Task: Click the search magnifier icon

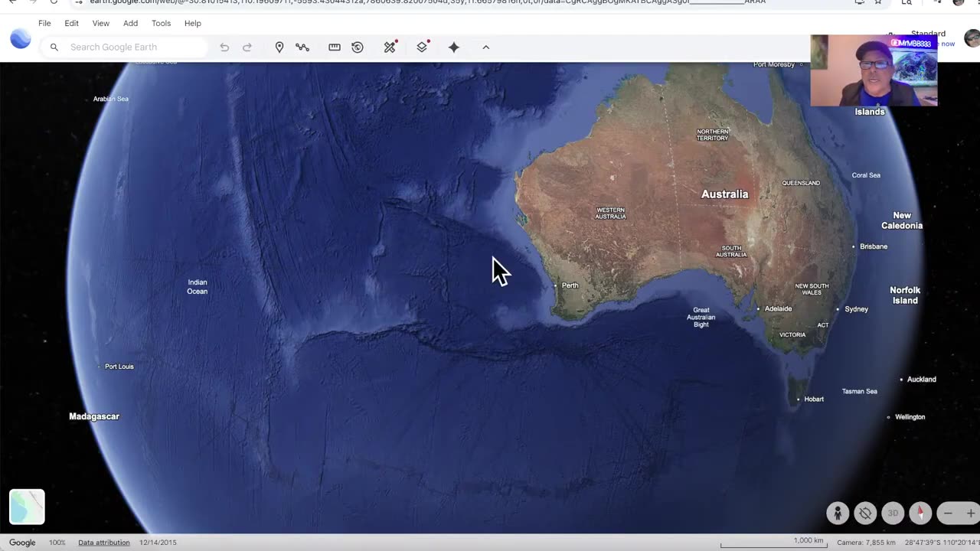Action: (54, 47)
